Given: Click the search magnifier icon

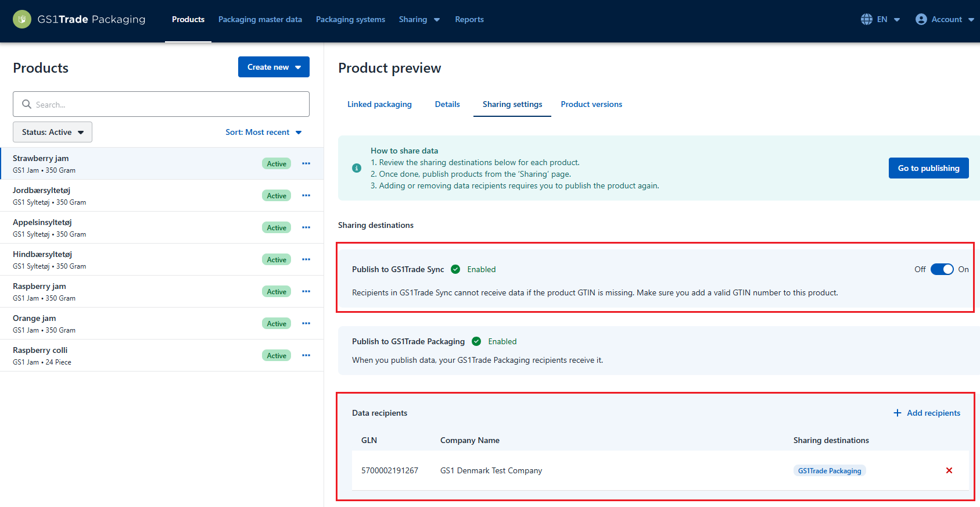Looking at the screenshot, I should pyautogui.click(x=27, y=104).
